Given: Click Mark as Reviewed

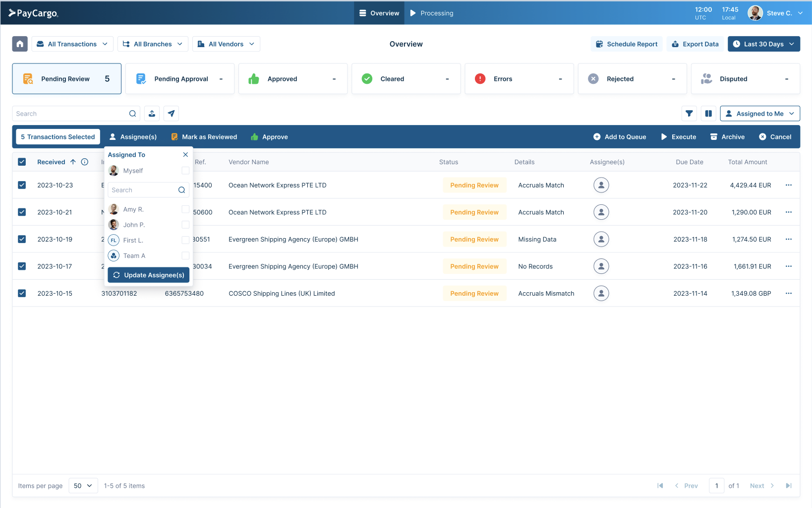Looking at the screenshot, I should [x=204, y=137].
